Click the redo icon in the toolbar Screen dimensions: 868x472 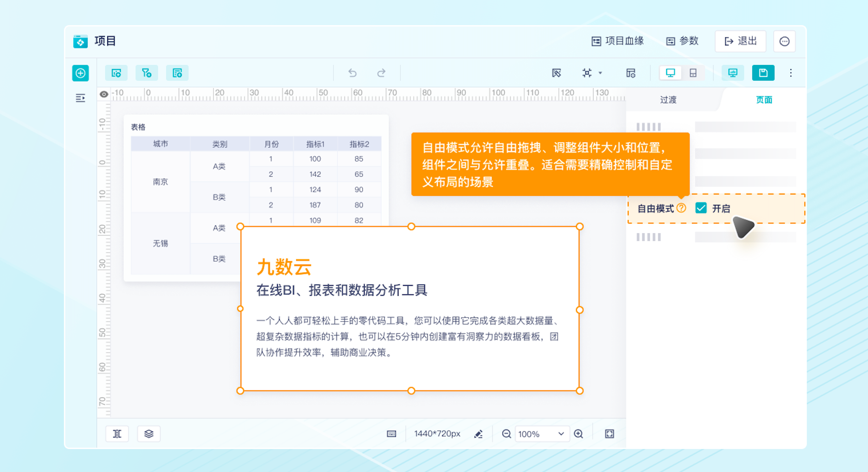[x=381, y=73]
